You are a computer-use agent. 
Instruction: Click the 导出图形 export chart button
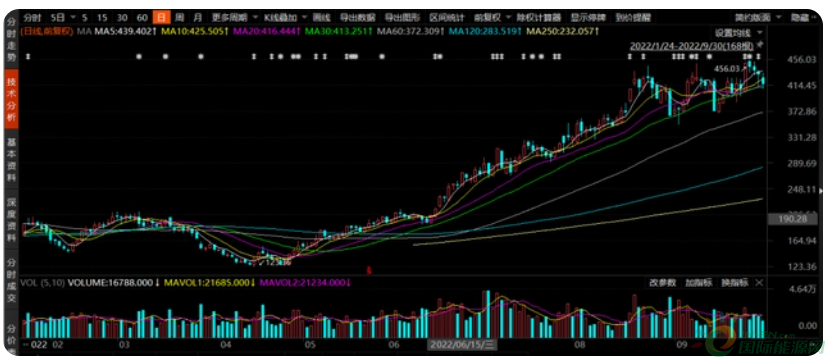(x=402, y=17)
